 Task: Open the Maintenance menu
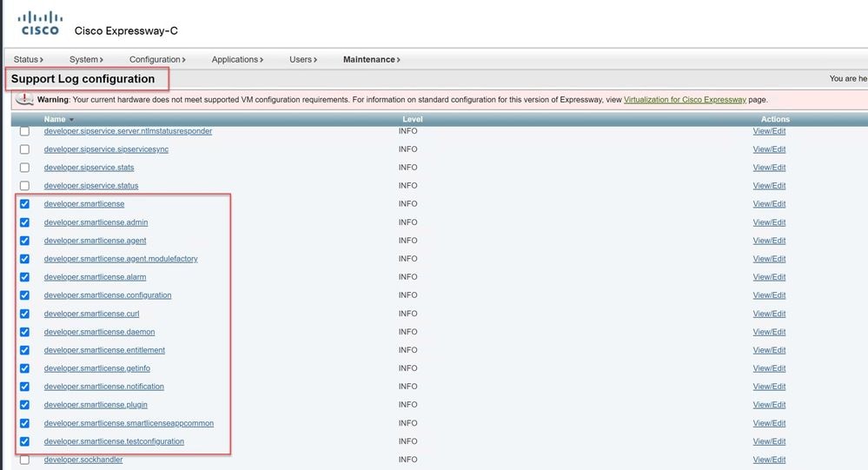(x=372, y=59)
